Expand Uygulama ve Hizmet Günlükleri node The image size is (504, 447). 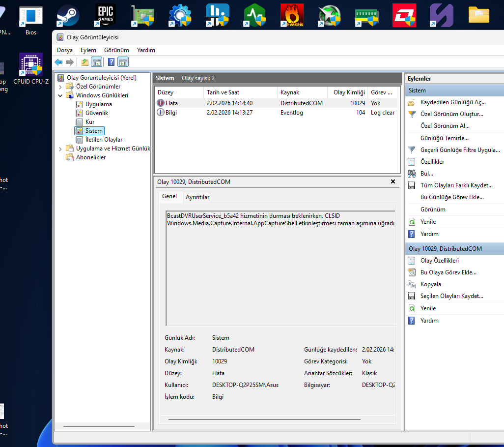pyautogui.click(x=60, y=149)
